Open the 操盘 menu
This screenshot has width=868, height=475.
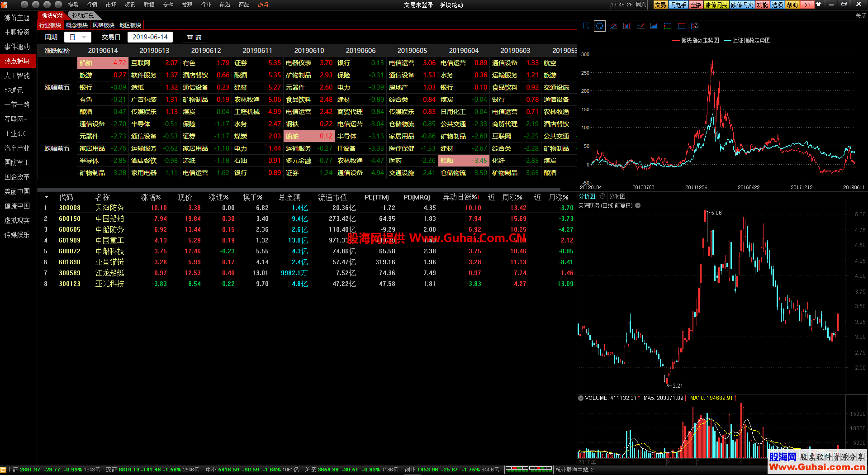[x=73, y=5]
